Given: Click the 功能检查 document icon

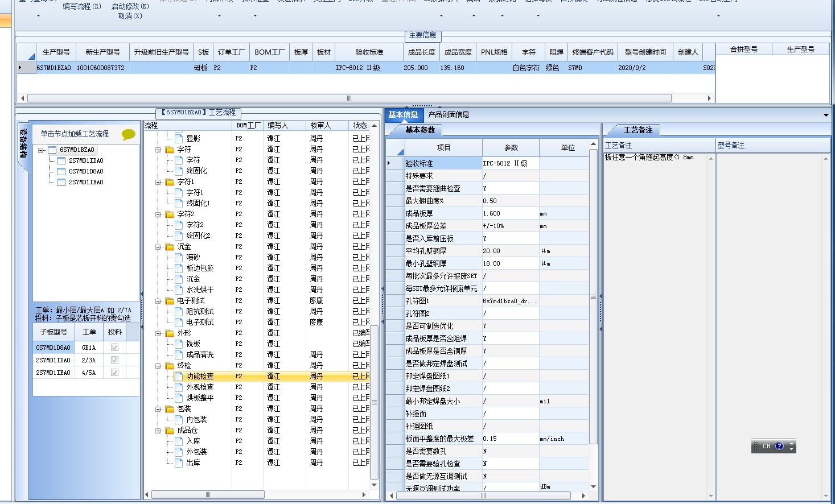Looking at the screenshot, I should click(x=179, y=376).
